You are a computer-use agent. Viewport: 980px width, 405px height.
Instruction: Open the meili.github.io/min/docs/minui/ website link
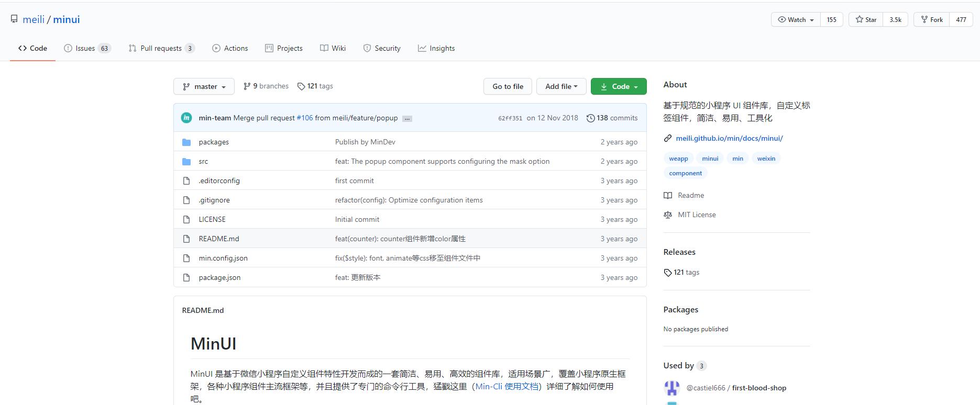[729, 138]
